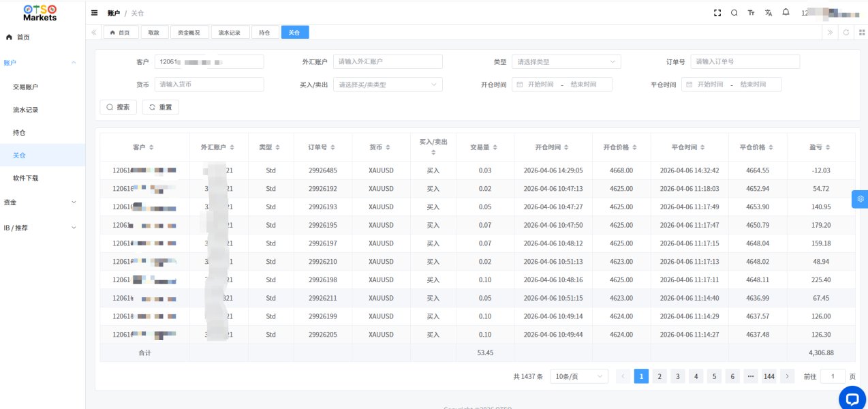868x409 pixels.
Task: Click the 搜索 button
Action: [118, 107]
